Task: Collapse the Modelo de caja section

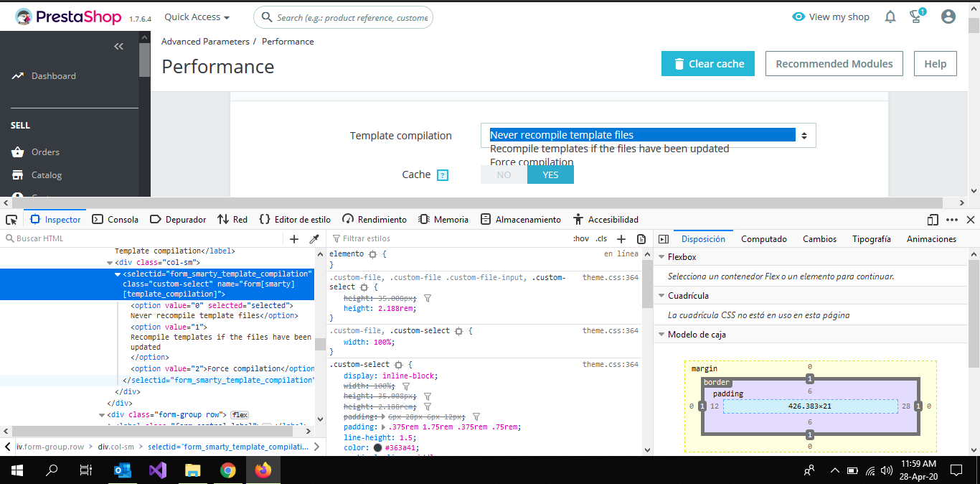Action: 661,335
